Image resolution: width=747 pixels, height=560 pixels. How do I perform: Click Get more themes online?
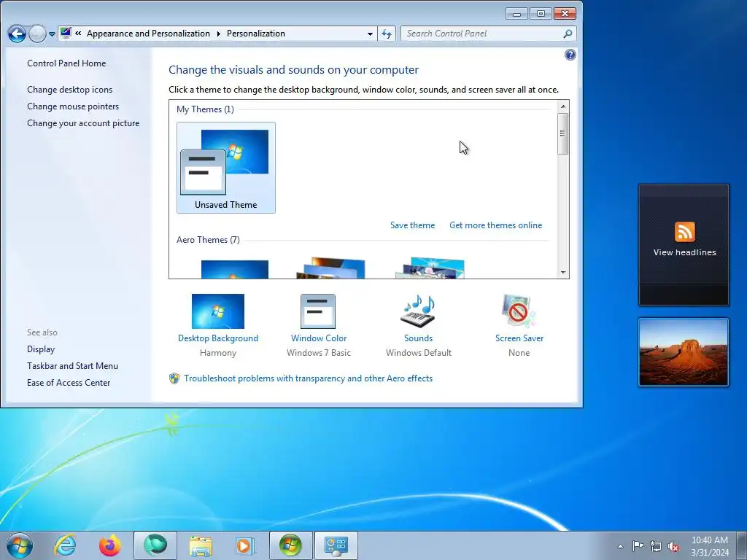[x=495, y=225]
